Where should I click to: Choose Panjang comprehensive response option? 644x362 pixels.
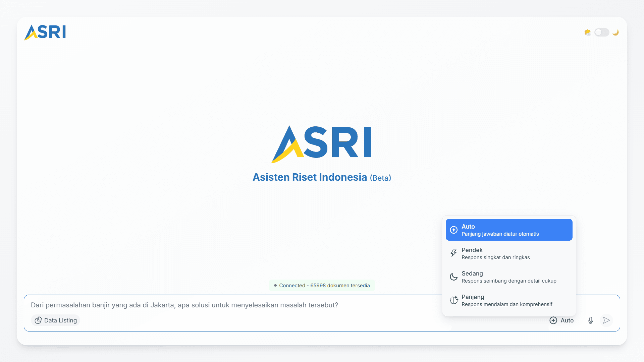tap(509, 300)
